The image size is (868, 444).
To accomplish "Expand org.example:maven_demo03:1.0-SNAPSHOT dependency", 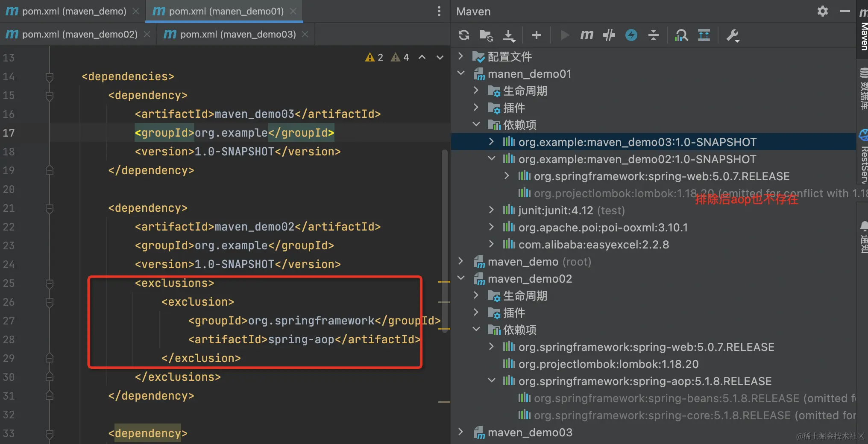I will 491,142.
